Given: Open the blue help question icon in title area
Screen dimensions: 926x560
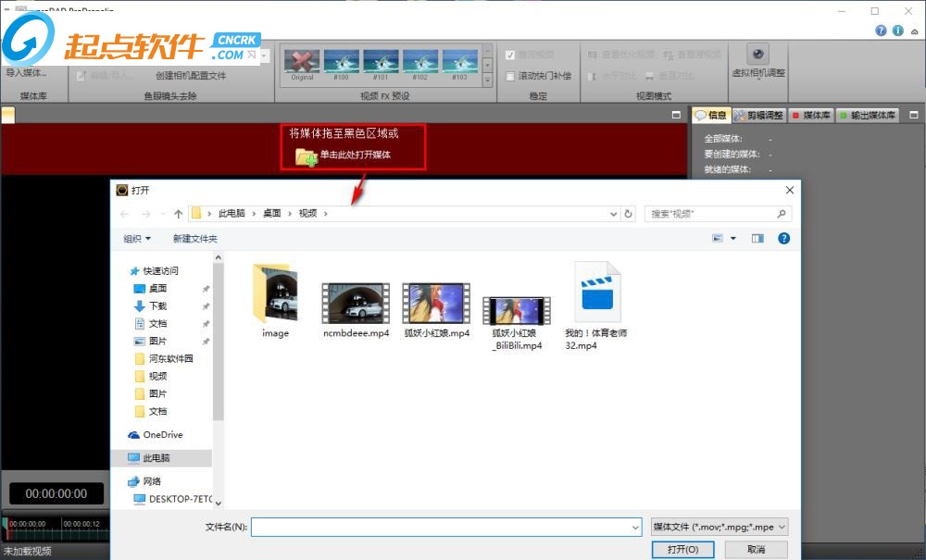Looking at the screenshot, I should [881, 31].
